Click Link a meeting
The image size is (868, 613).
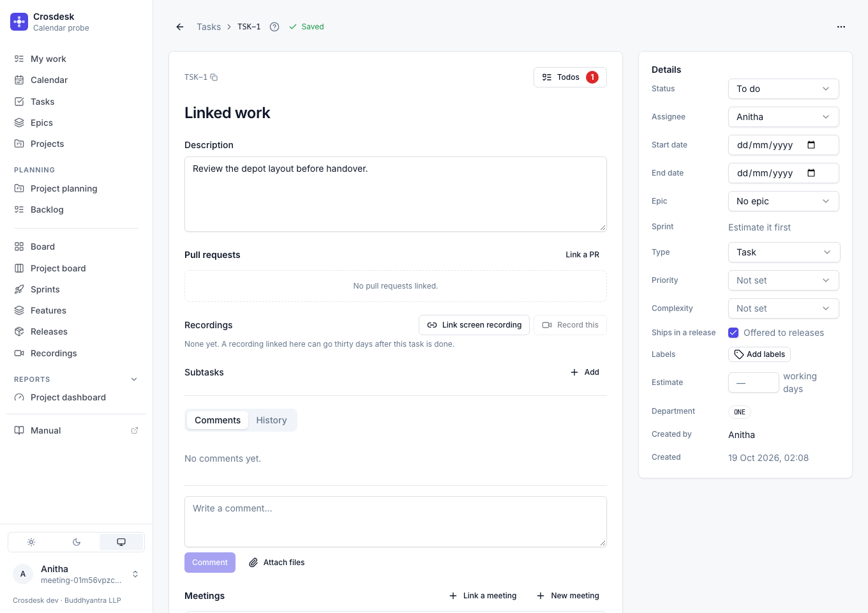(483, 596)
